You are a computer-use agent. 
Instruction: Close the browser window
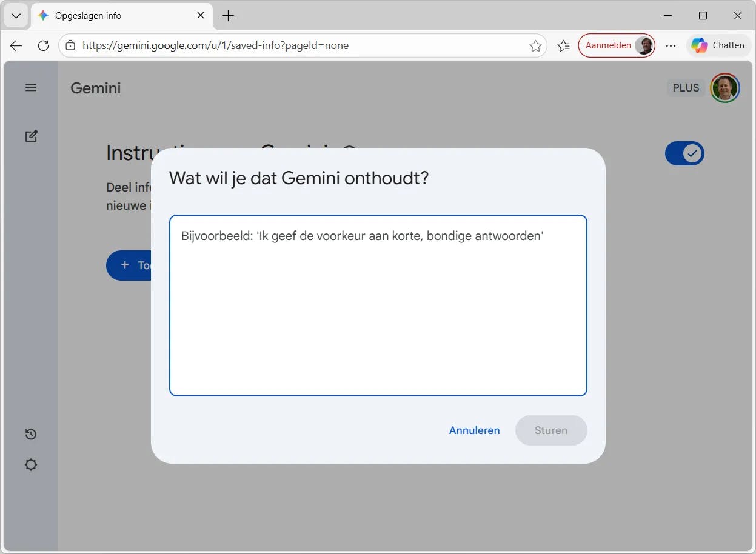coord(738,16)
